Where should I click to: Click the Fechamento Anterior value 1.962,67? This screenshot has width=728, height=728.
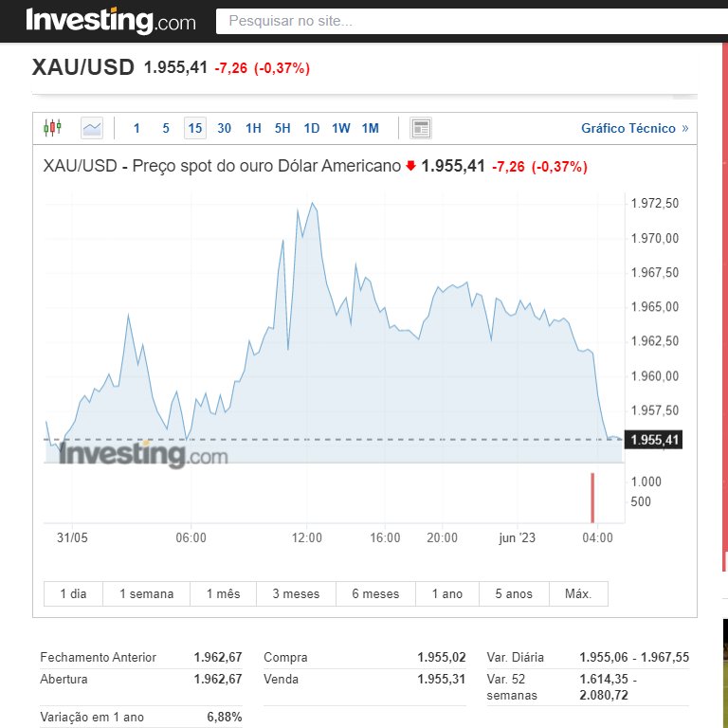[x=218, y=658]
